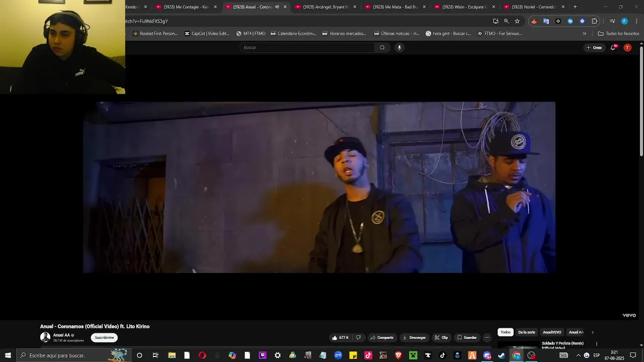This screenshot has width=644, height=362.
Task: Click the browser address bar URL
Action: click(146, 21)
